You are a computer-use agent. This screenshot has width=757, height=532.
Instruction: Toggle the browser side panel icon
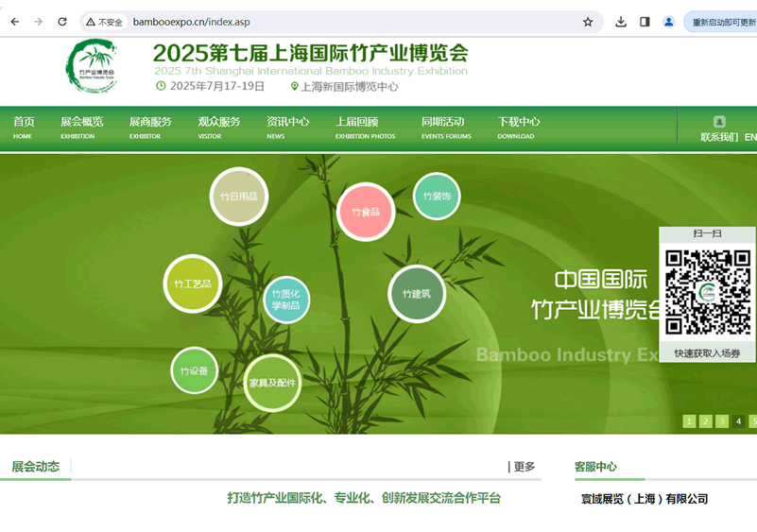pyautogui.click(x=645, y=22)
